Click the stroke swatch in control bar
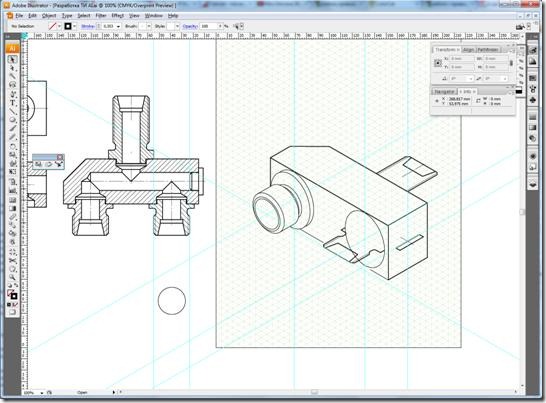The image size is (546, 403). (68, 26)
